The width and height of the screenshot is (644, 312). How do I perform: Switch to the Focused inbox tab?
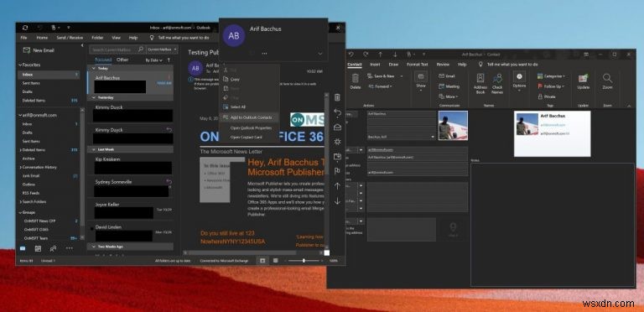tap(103, 60)
